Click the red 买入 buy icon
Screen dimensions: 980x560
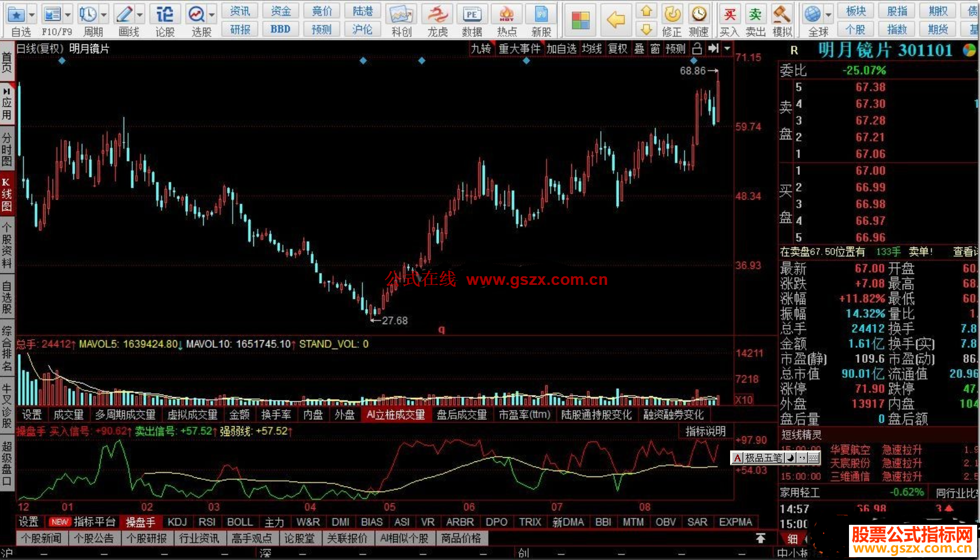click(x=730, y=14)
